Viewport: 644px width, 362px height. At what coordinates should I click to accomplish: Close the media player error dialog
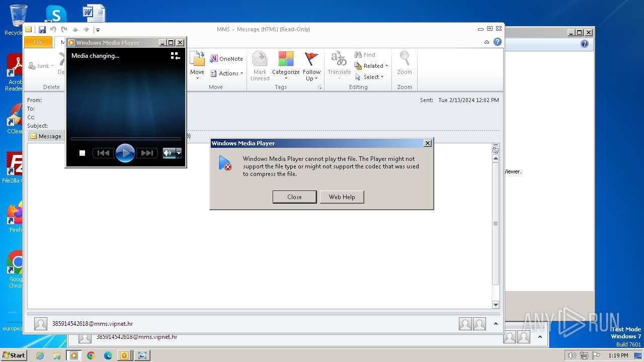pyautogui.click(x=294, y=197)
